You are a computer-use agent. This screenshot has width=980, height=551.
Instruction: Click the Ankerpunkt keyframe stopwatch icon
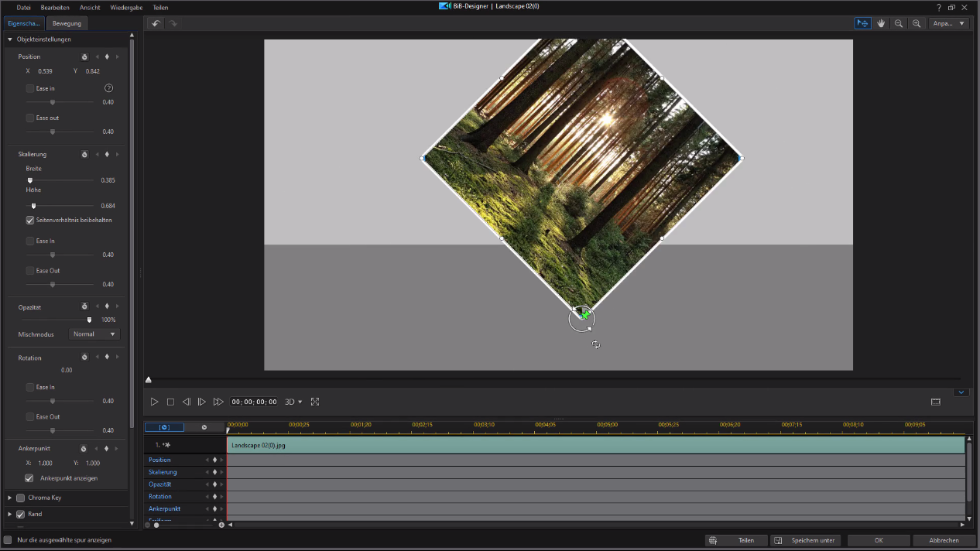click(x=84, y=448)
